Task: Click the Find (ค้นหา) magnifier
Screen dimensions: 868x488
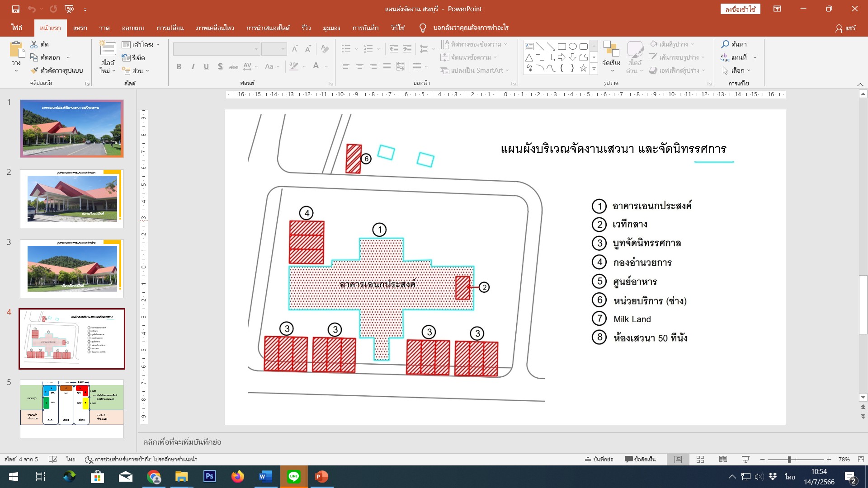Action: click(x=725, y=44)
